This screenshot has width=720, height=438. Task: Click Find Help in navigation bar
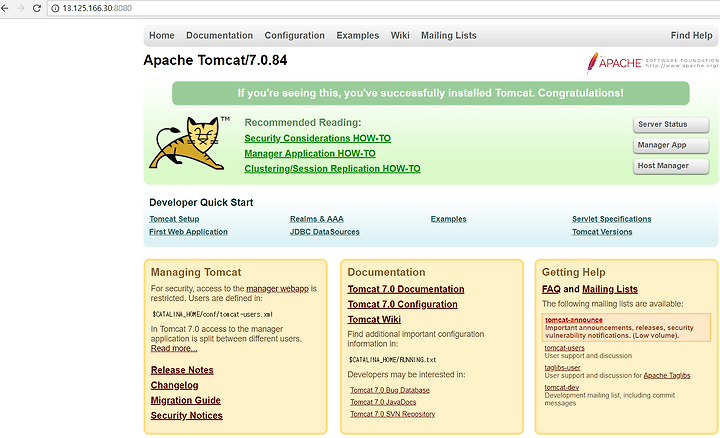click(x=691, y=35)
